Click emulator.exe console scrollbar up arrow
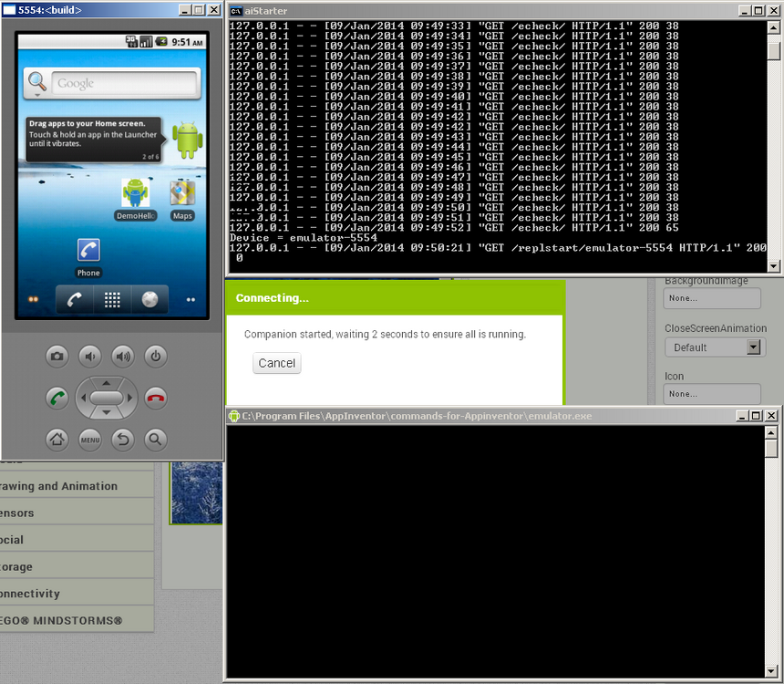Viewport: 784px width, 684px height. (771, 432)
